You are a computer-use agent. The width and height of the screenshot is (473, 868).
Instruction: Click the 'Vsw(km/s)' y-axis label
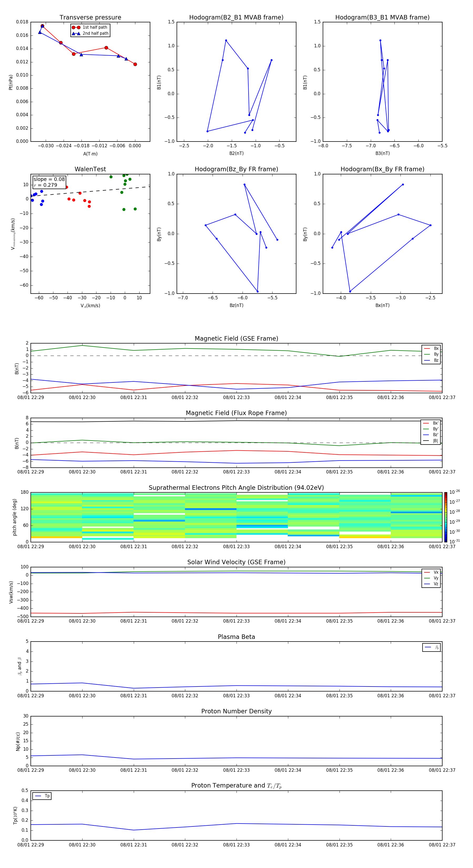coord(11,592)
